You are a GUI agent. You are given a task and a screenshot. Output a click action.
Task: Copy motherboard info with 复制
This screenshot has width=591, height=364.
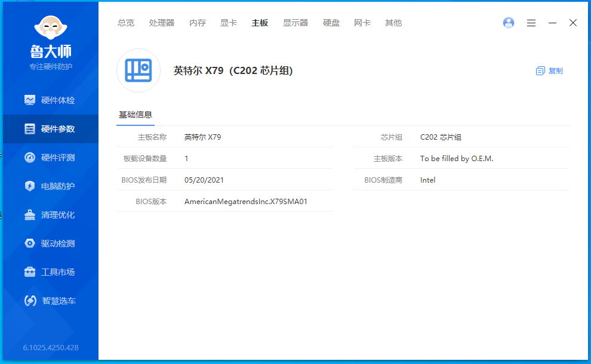pyautogui.click(x=549, y=71)
